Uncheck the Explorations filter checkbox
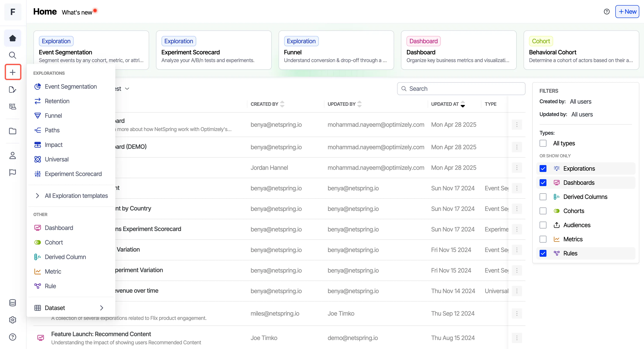644x349 pixels. coord(543,169)
